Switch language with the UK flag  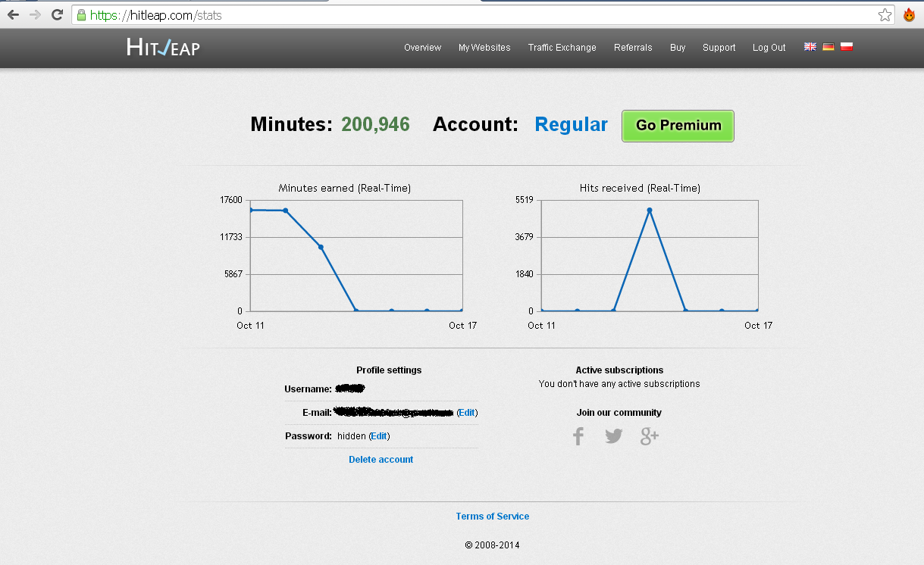pyautogui.click(x=810, y=47)
